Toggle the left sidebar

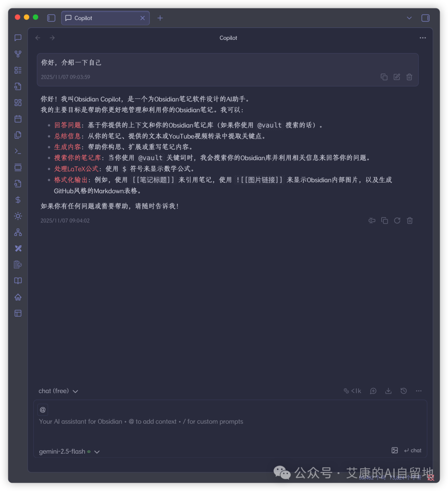pyautogui.click(x=51, y=18)
